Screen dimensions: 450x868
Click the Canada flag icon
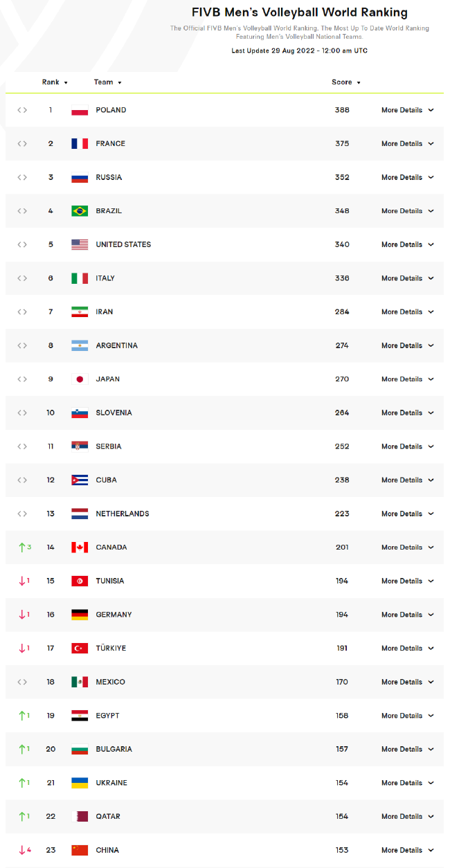click(80, 548)
